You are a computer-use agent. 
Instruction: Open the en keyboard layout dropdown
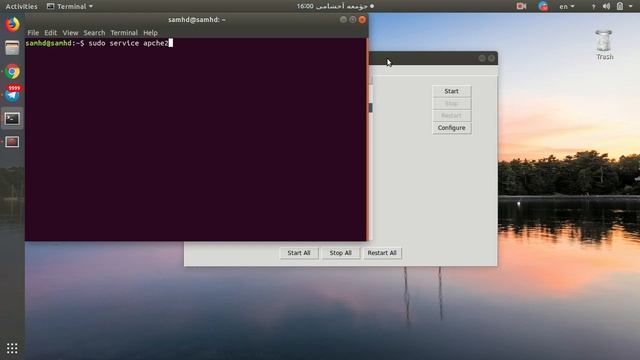tap(567, 7)
